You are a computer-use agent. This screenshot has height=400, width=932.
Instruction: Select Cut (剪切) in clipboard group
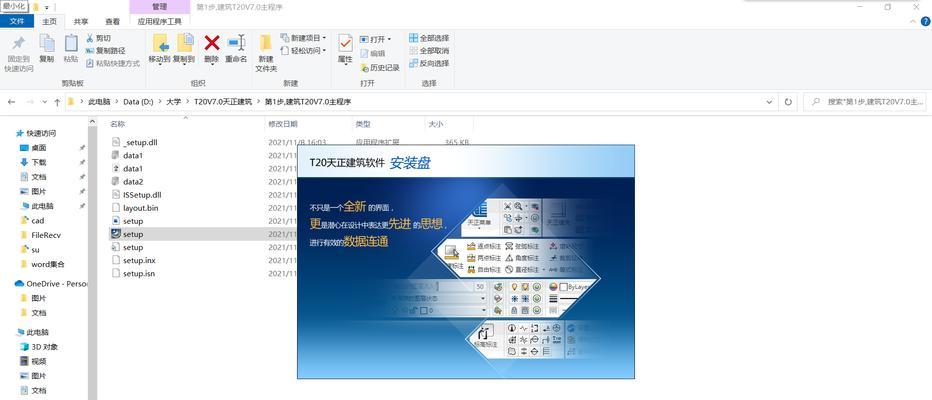click(99, 38)
